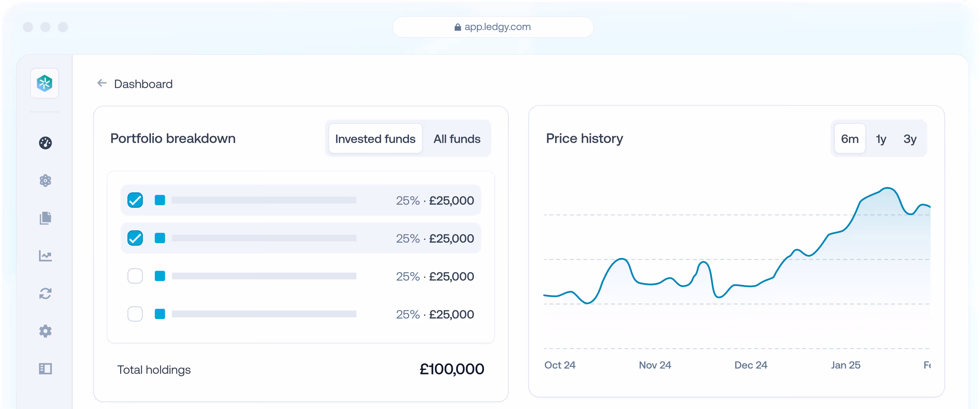This screenshot has width=980, height=409.
Task: Open the line chart icon in sidebar
Action: coord(45,256)
